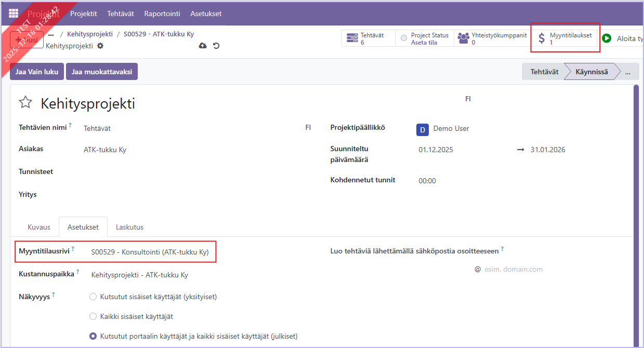
Task: Open the apps grid menu icon
Action: click(14, 14)
